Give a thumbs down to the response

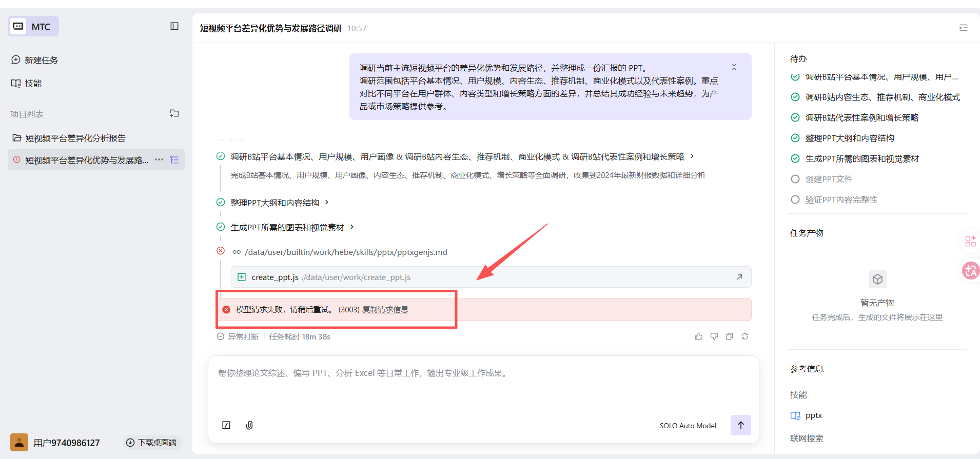tap(714, 336)
